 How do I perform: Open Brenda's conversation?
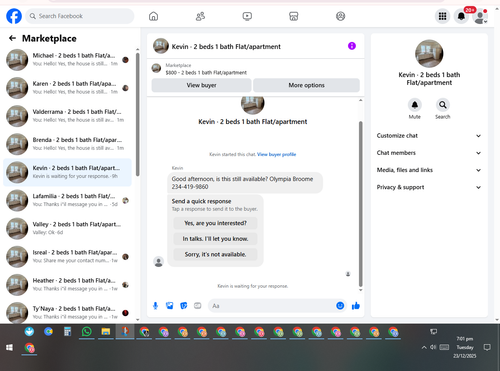pos(67,144)
